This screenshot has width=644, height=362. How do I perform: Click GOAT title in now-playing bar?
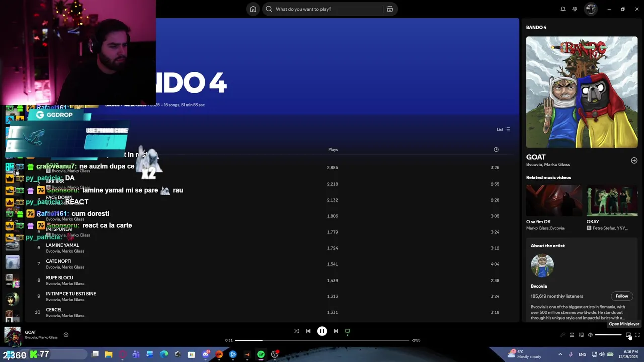31,332
